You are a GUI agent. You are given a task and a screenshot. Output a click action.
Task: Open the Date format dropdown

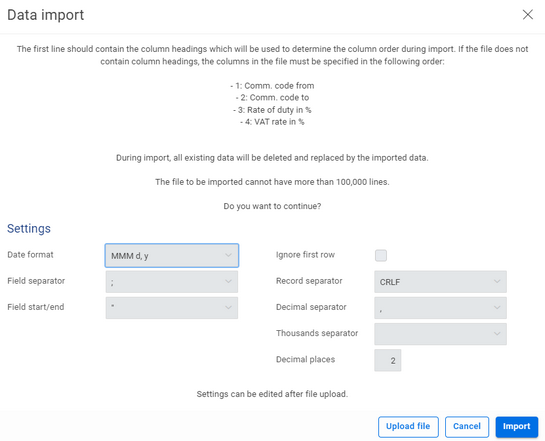click(x=172, y=255)
